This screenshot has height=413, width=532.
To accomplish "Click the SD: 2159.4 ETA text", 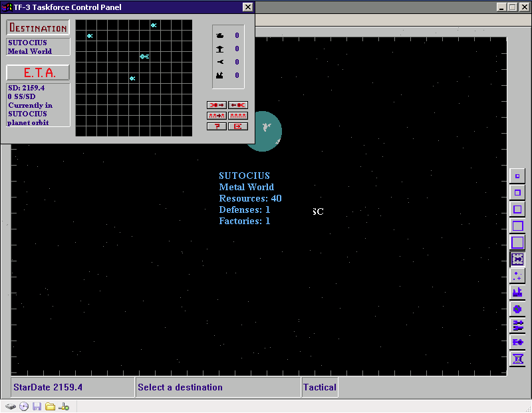I will pos(26,88).
